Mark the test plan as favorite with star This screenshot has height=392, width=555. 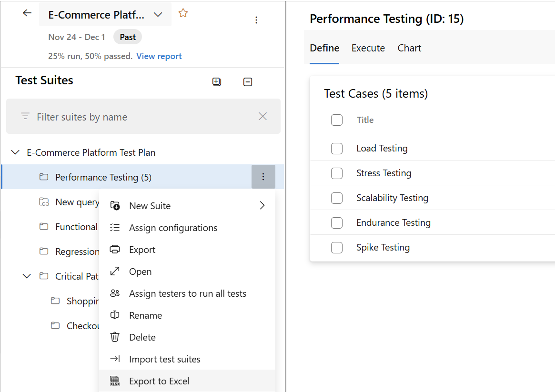point(183,13)
